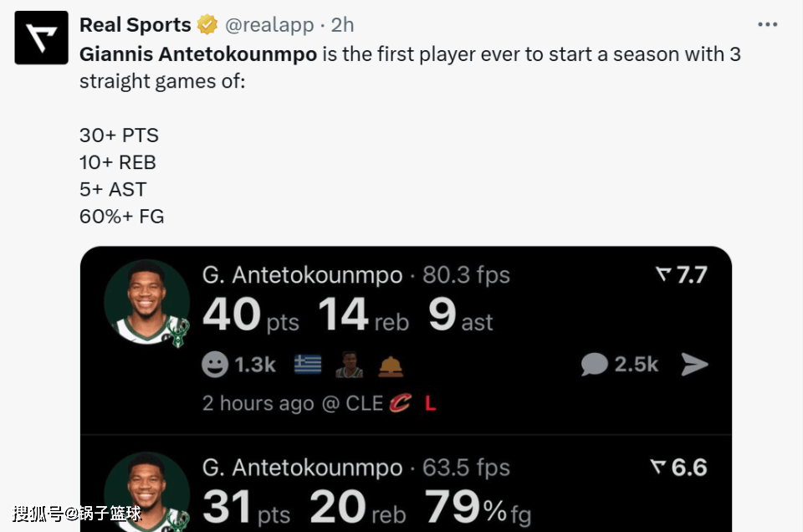803x532 pixels.
Task: Click the gold verified badge
Action: (x=207, y=25)
